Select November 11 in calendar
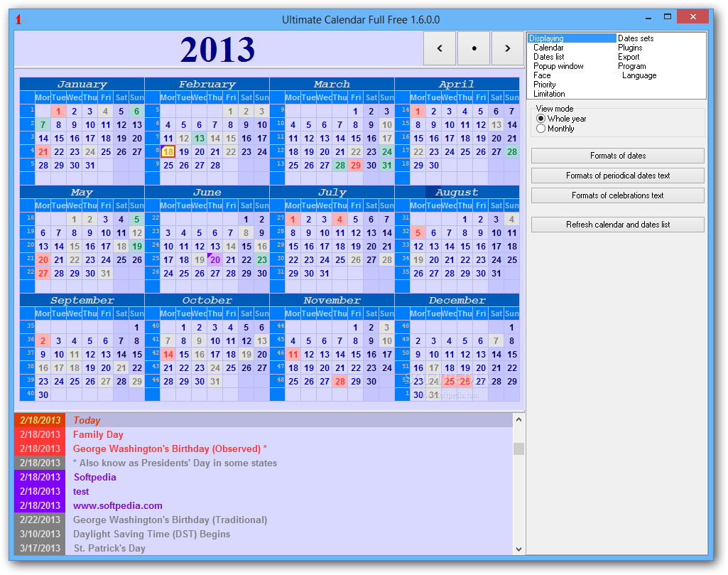Image resolution: width=728 pixels, height=575 pixels. 293,355
